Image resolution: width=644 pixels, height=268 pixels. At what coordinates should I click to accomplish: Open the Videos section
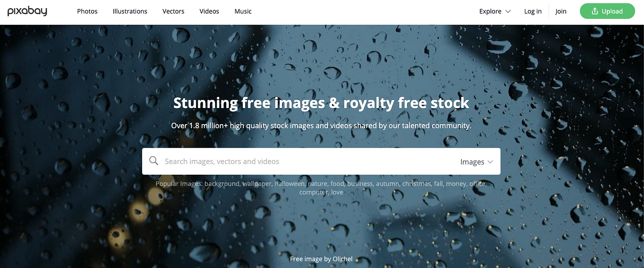[209, 11]
